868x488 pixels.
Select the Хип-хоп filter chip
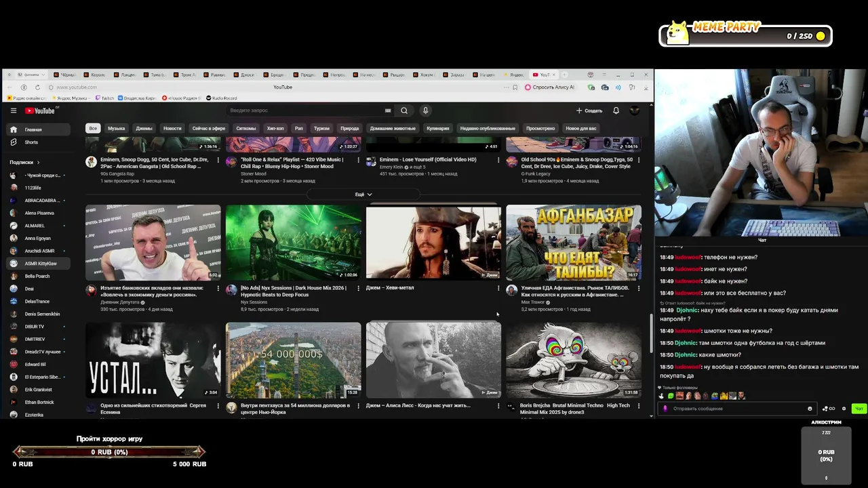[x=275, y=128]
